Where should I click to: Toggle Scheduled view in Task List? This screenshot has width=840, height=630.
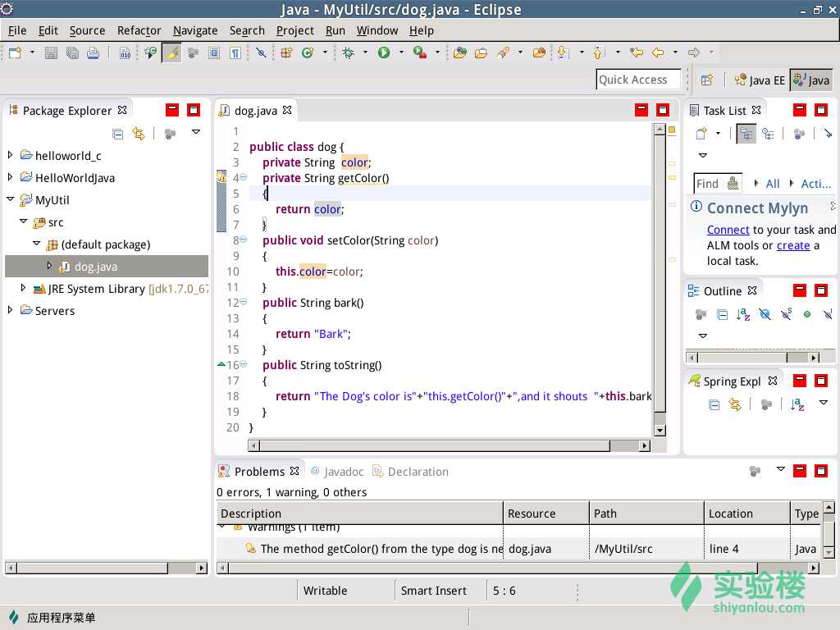768,134
